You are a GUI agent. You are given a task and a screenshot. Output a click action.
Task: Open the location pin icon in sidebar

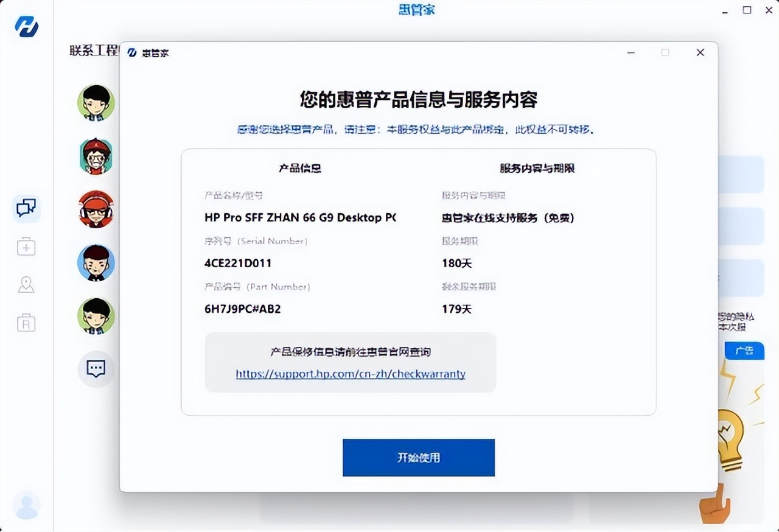point(26,284)
